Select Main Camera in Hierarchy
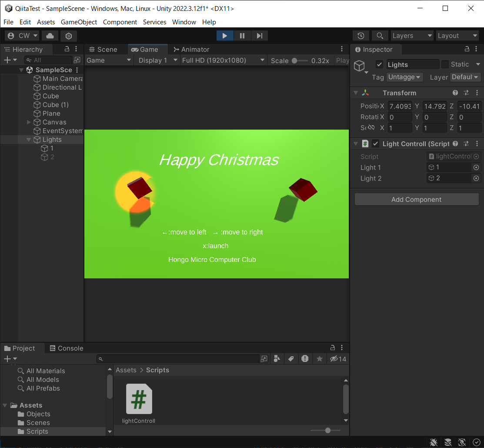This screenshot has height=448, width=484. 62,79
